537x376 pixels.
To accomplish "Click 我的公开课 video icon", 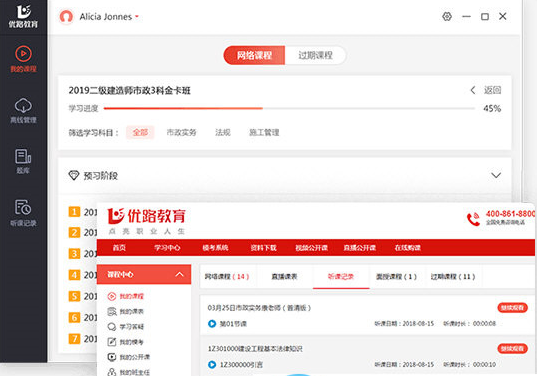I will (x=112, y=357).
